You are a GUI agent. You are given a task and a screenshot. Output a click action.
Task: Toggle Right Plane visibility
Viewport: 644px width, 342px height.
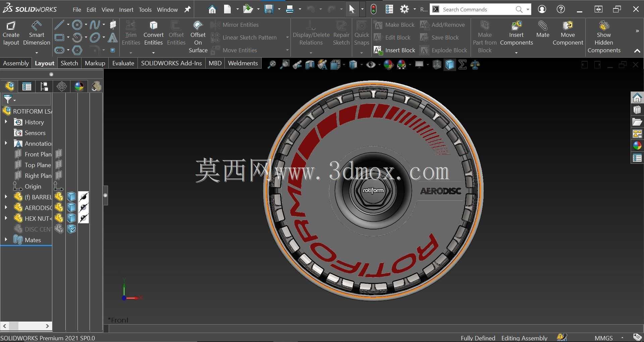59,175
